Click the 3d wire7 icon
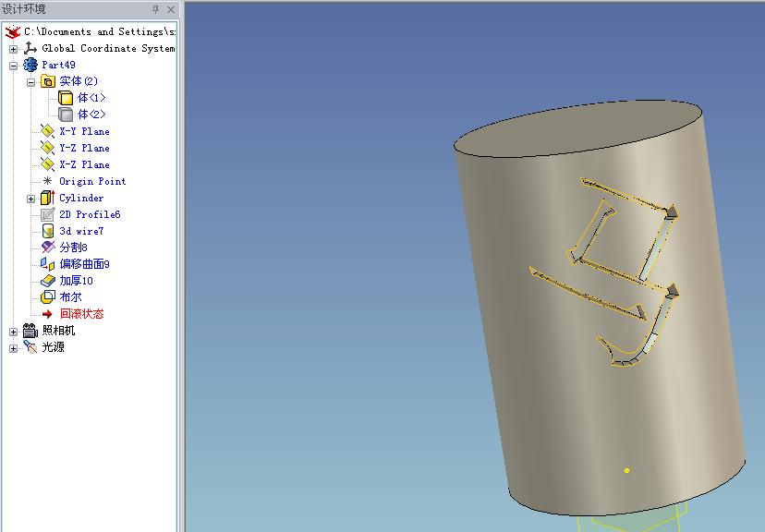 point(48,231)
